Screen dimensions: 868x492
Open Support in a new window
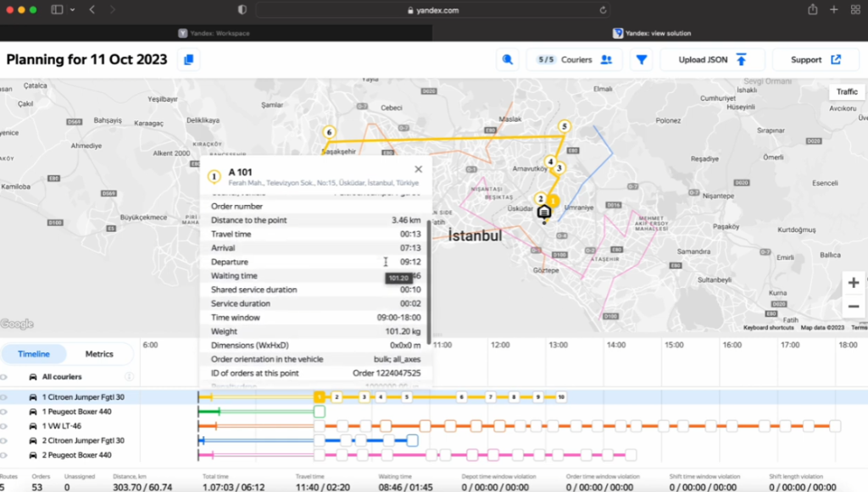tap(814, 59)
